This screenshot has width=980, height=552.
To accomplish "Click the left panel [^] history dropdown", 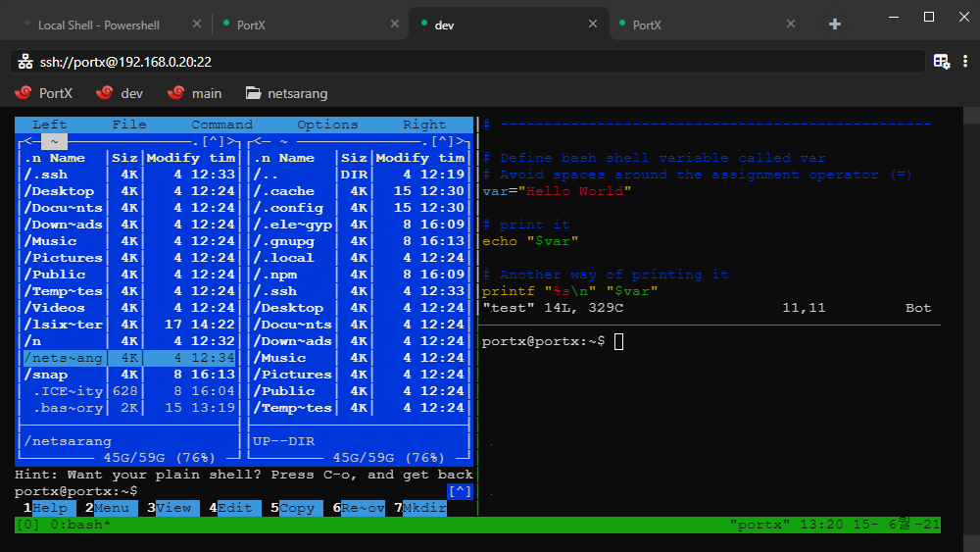I will (213, 141).
